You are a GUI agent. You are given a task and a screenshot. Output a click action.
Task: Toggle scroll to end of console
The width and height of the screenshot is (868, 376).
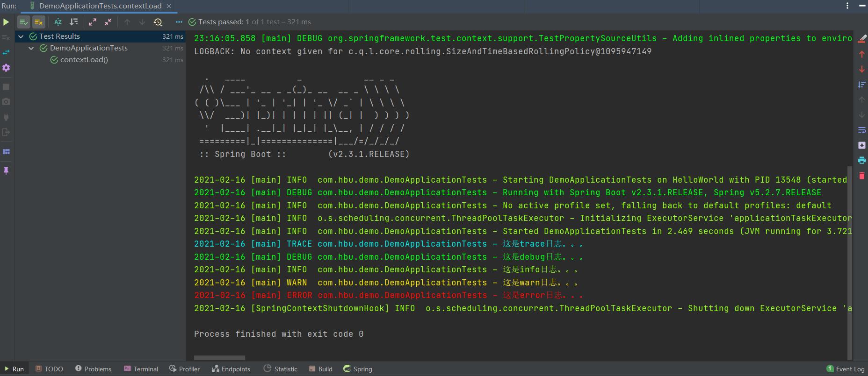click(862, 145)
